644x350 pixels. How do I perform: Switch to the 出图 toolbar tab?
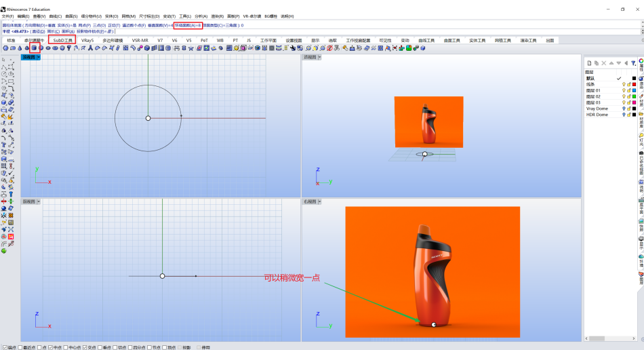click(550, 40)
